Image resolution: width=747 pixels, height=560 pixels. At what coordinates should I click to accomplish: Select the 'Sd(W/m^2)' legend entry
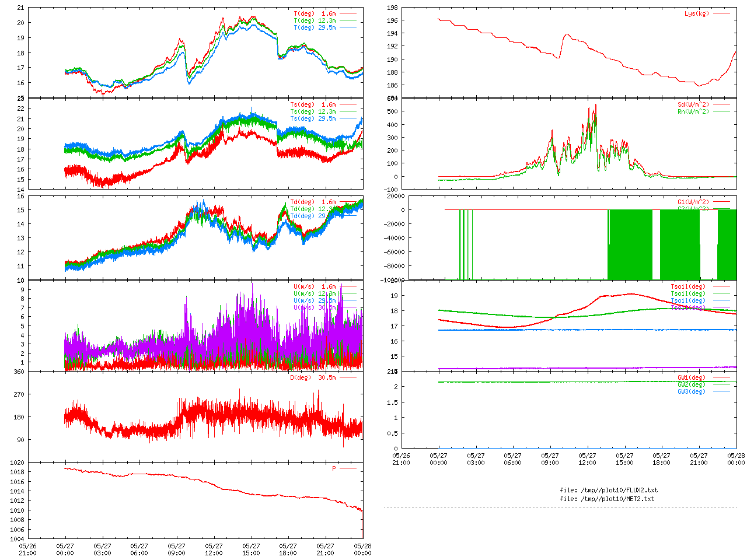pyautogui.click(x=693, y=105)
